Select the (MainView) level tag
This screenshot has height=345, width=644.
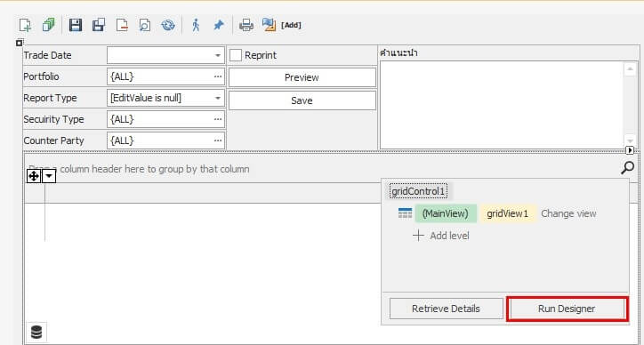pyautogui.click(x=446, y=213)
